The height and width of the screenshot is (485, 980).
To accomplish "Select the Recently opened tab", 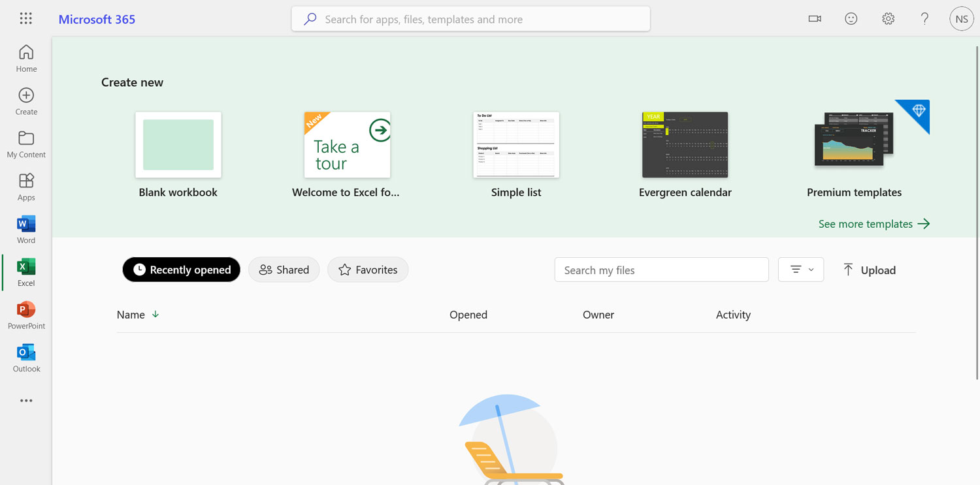I will tap(182, 270).
